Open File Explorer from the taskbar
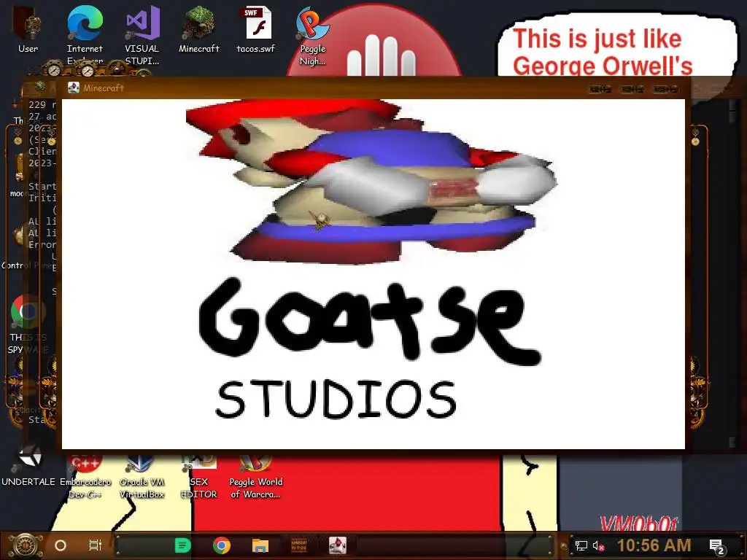The image size is (747, 560). point(260,545)
